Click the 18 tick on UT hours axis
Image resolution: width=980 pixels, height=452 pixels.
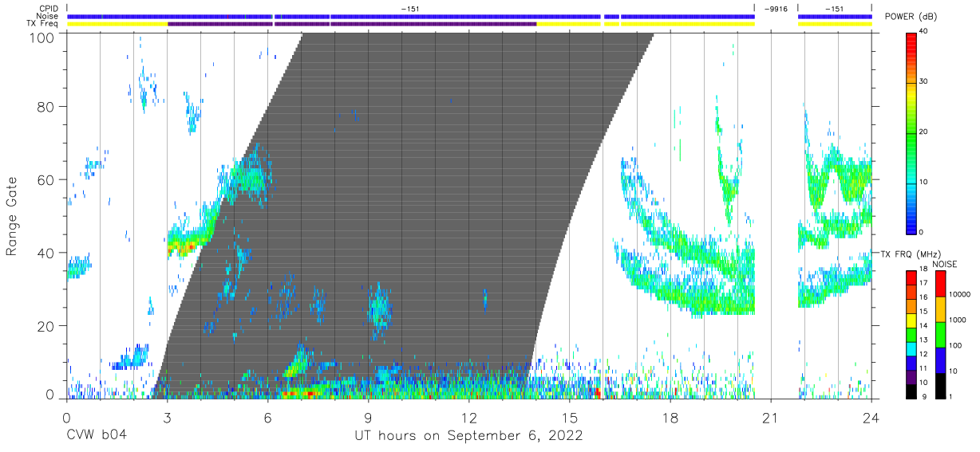[x=670, y=417]
